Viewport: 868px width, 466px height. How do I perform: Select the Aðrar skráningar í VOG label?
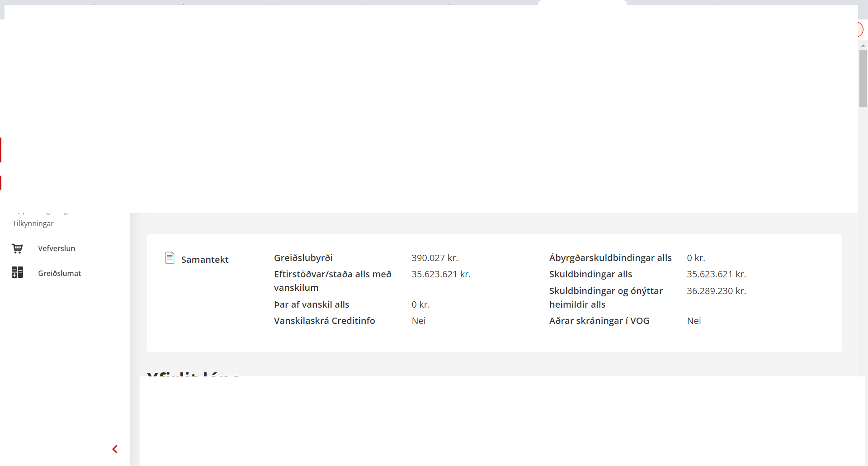tap(599, 321)
